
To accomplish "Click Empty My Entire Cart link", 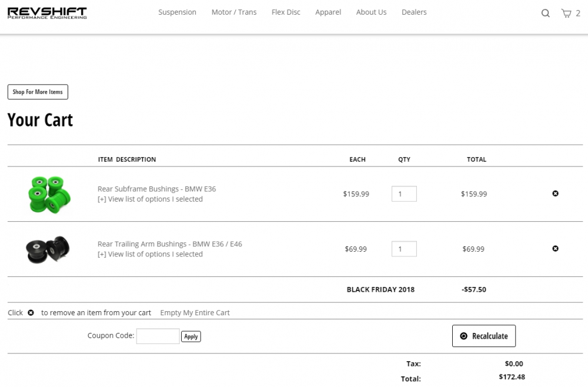I will coord(195,313).
